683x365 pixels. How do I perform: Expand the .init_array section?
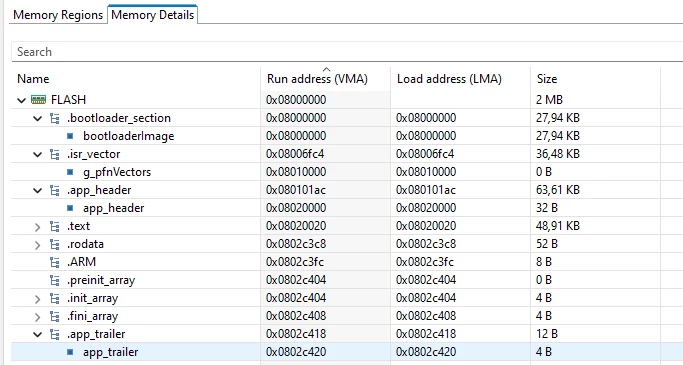37,299
